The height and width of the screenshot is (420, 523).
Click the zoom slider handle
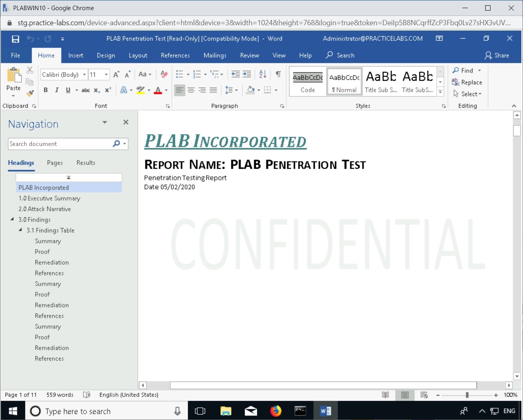pyautogui.click(x=467, y=395)
